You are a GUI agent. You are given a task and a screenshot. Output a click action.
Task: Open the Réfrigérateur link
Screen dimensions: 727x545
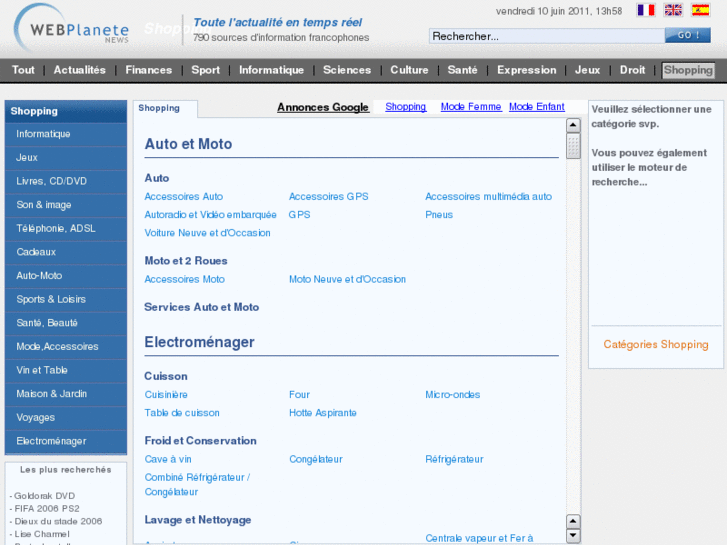pyautogui.click(x=454, y=459)
